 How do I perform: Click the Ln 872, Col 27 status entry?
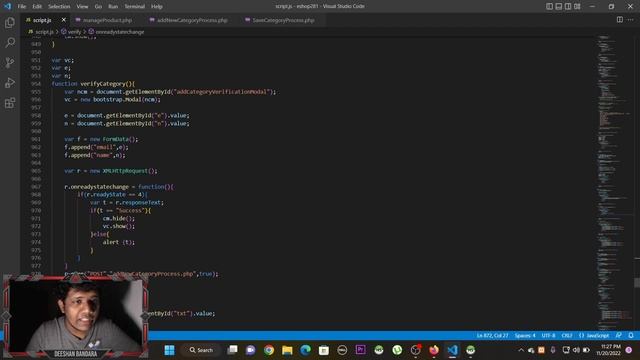point(492,336)
